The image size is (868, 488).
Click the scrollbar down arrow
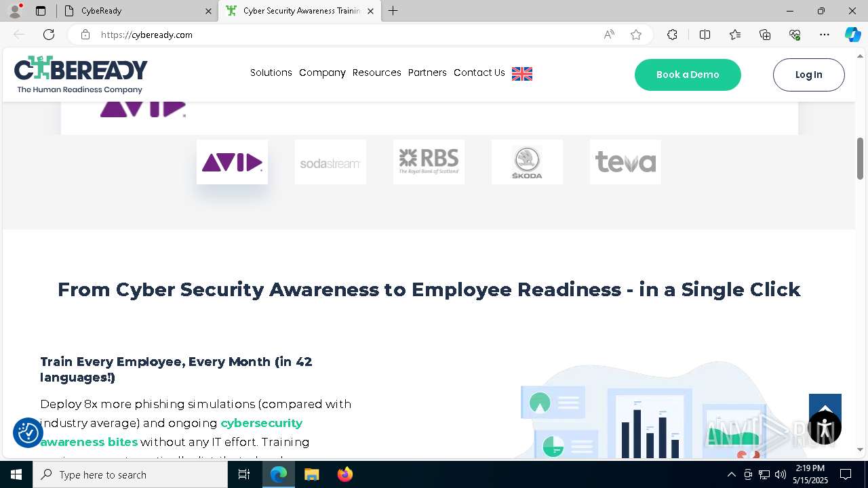(861, 449)
